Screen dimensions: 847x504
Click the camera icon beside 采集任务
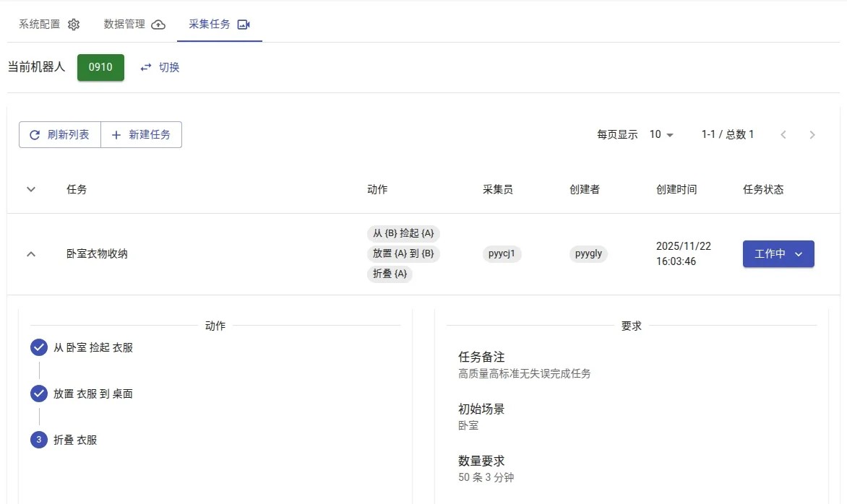click(244, 25)
